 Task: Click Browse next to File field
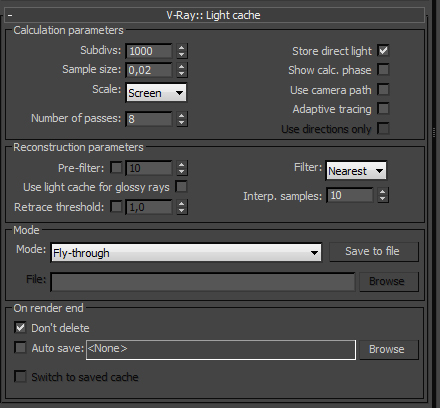pyautogui.click(x=389, y=282)
